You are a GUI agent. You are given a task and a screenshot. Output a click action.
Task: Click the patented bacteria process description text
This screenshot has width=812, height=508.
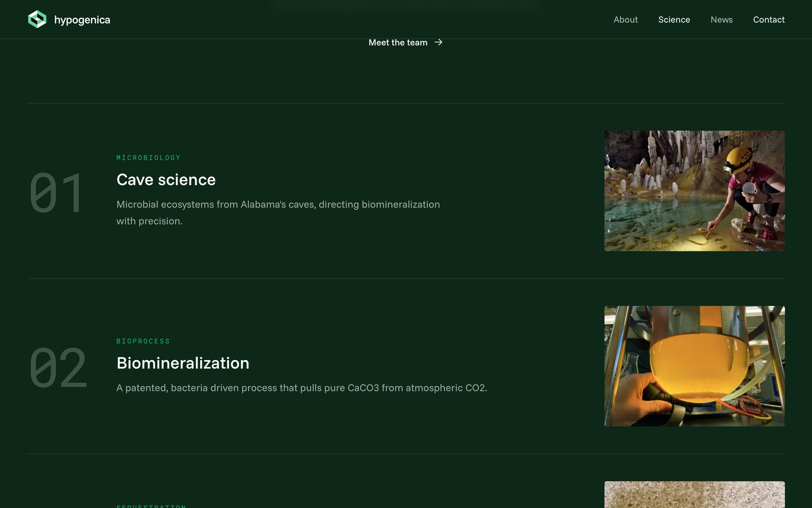click(302, 388)
